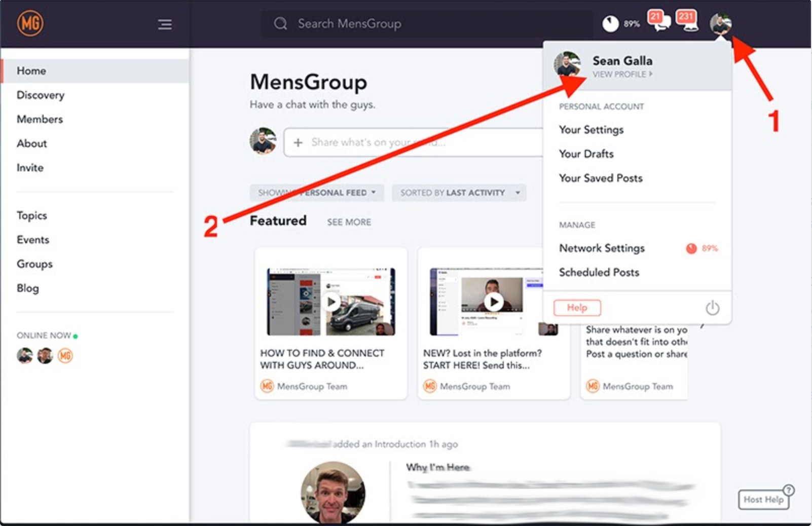Click the power sign-out icon

coord(712,308)
